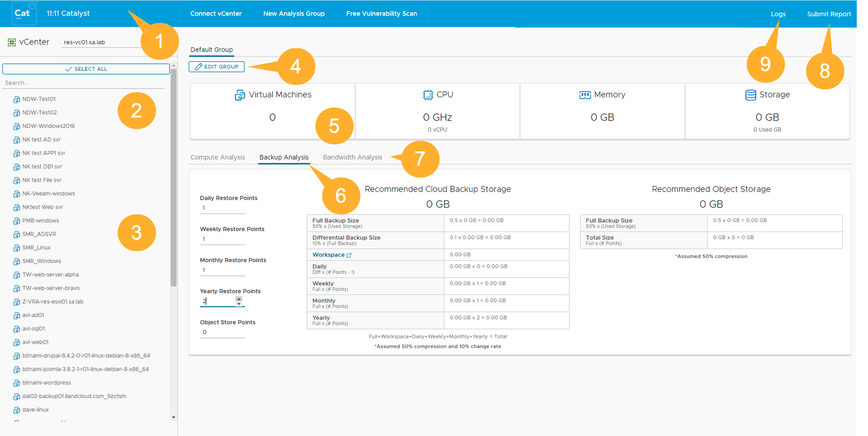Switch to the Compute Analysis tab
Screen dimensions: 868x436
point(217,157)
